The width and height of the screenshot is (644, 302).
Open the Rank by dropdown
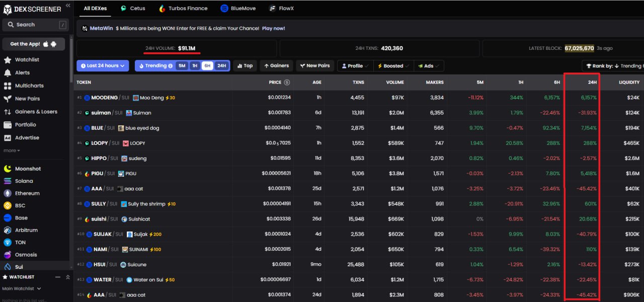click(x=613, y=66)
